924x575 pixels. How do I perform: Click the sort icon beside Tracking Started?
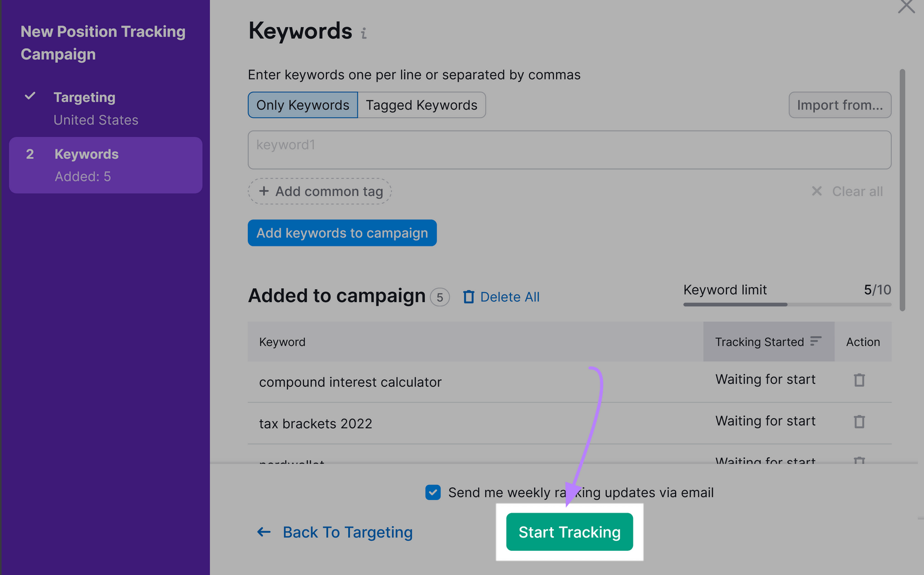point(816,341)
